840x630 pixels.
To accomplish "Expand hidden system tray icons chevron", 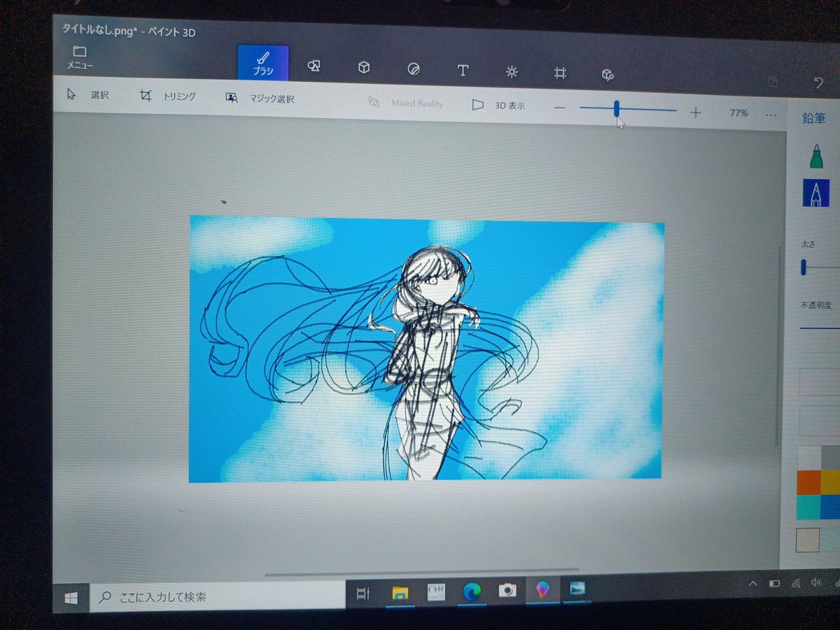I will (x=753, y=584).
